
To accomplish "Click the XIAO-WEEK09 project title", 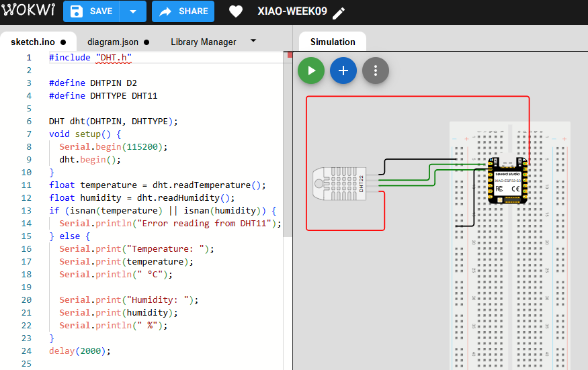I will pyautogui.click(x=292, y=11).
